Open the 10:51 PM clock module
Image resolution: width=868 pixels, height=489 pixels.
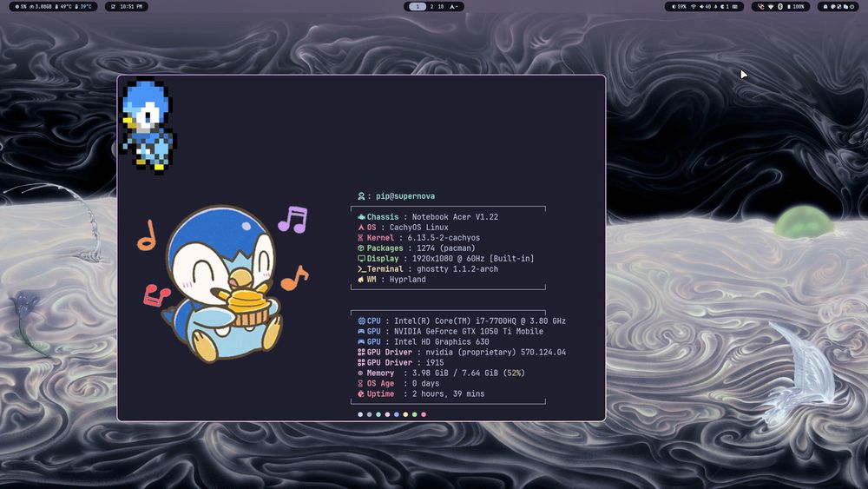point(126,7)
